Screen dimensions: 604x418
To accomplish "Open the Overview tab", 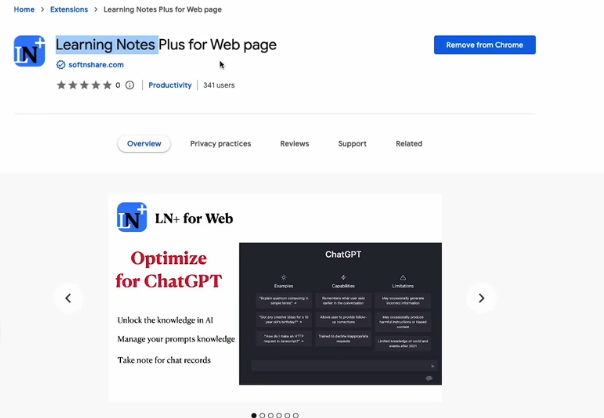I will (x=144, y=144).
